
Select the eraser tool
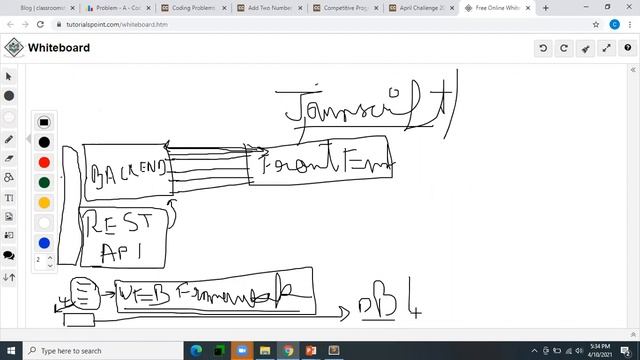[x=9, y=158]
